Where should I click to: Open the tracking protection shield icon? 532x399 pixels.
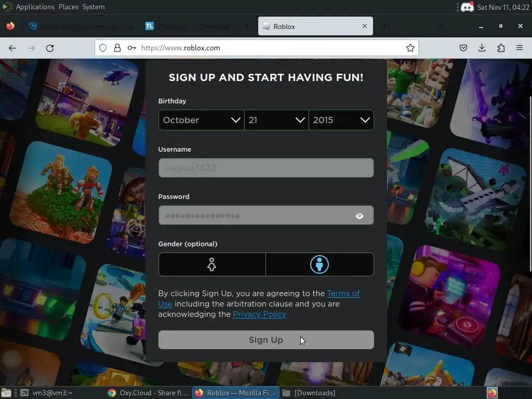pyautogui.click(x=103, y=48)
